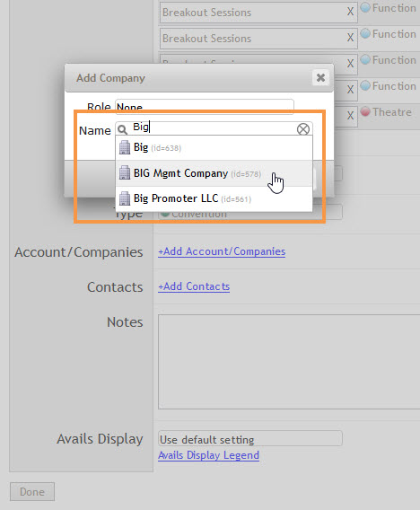The width and height of the screenshot is (420, 510).
Task: Click inside the Notes text area
Action: point(289,362)
